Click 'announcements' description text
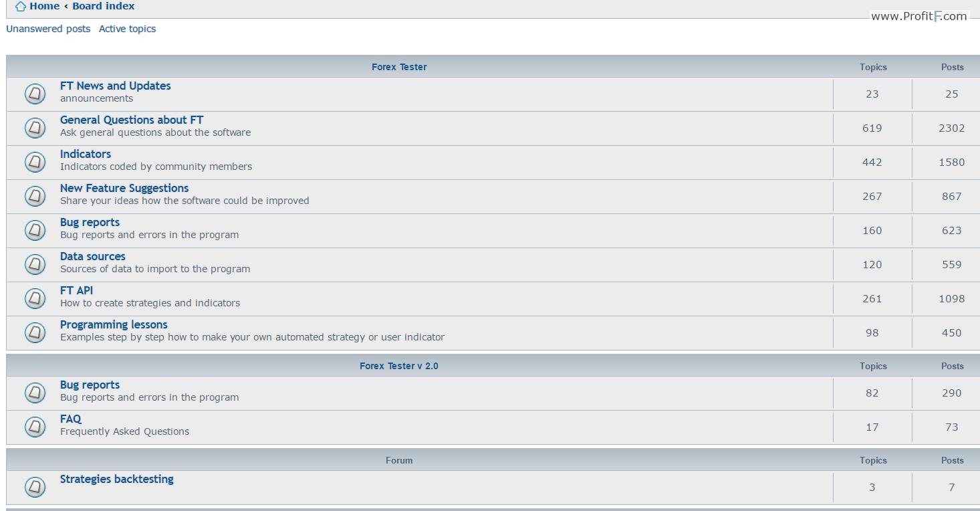Screen dimensions: 980x511 click(97, 98)
